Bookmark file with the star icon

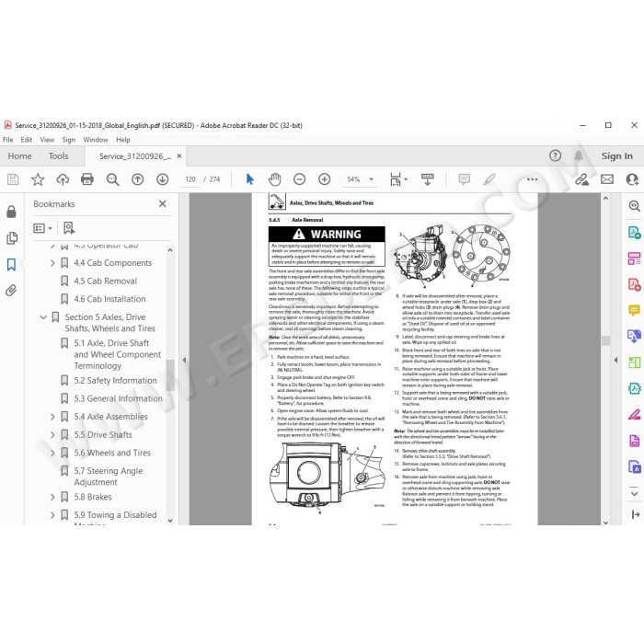pos(38,179)
